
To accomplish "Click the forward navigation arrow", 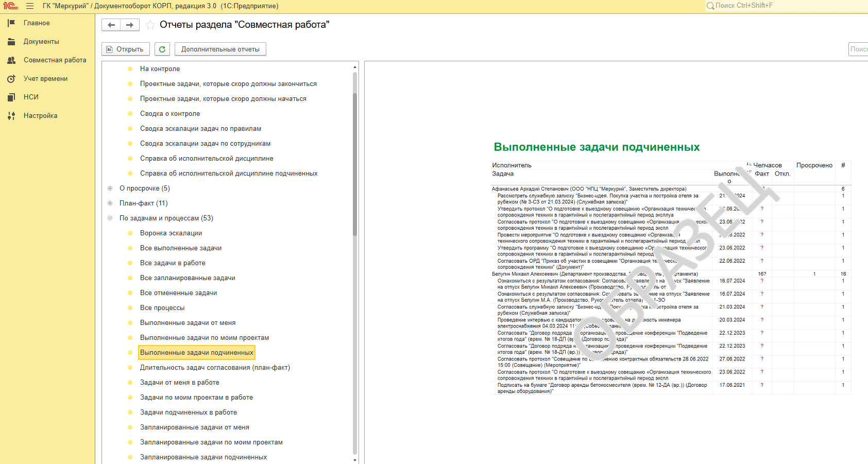I will [130, 25].
